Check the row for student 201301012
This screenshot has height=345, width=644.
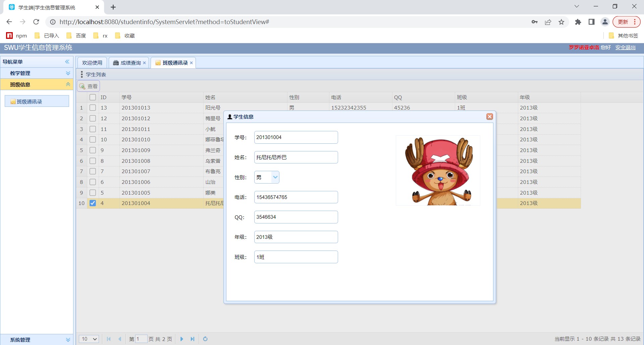pos(93,118)
